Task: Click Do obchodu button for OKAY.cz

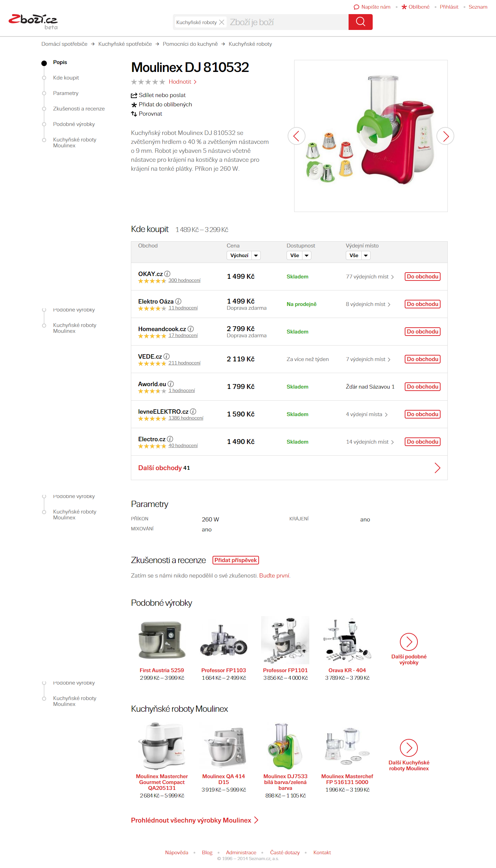Action: (x=423, y=277)
